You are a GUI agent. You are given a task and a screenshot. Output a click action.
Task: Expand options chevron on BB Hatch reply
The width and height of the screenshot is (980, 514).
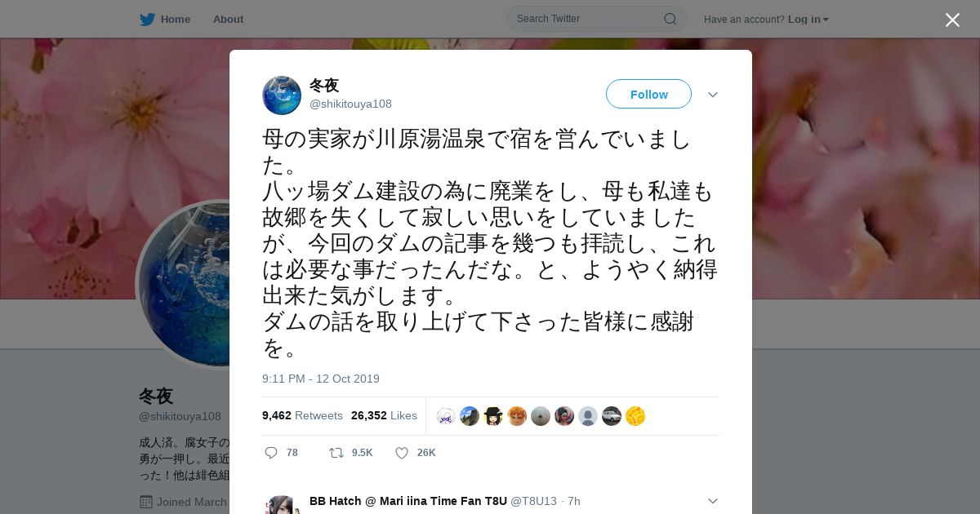click(713, 501)
